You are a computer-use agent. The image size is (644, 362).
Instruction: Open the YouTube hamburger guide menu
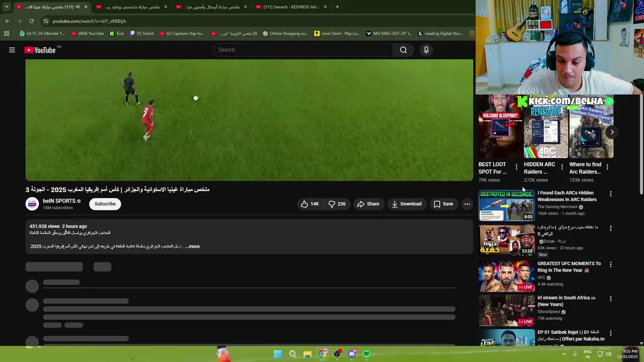tap(12, 50)
